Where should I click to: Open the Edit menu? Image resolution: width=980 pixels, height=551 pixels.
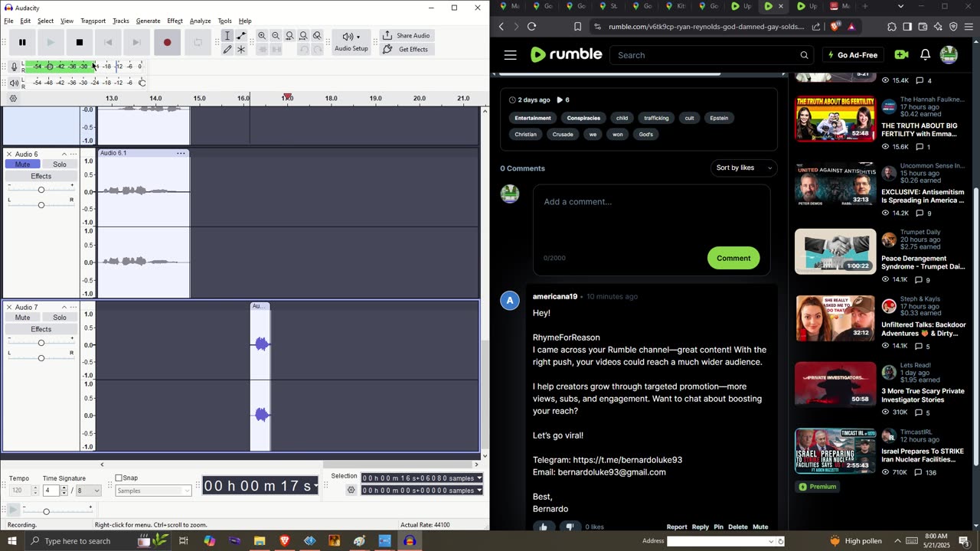pos(25,21)
